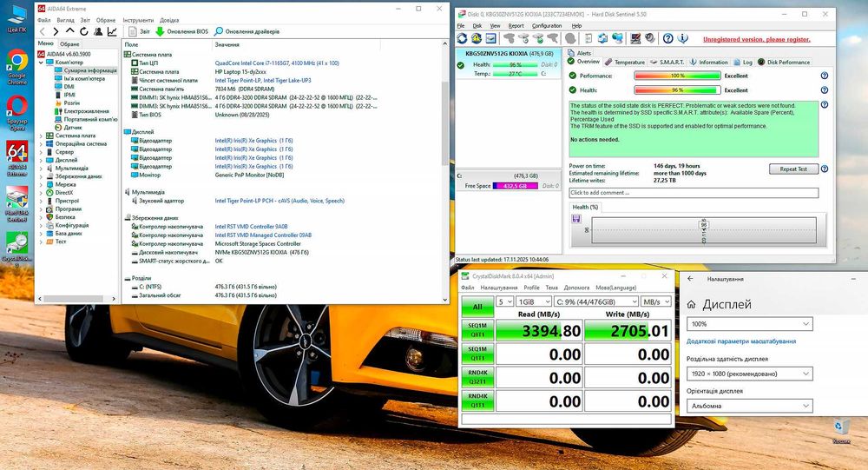This screenshot has height=470, width=868.
Task: Click the speaker sound icon in Hard Disk Sentinel toolbar
Action: click(650, 38)
